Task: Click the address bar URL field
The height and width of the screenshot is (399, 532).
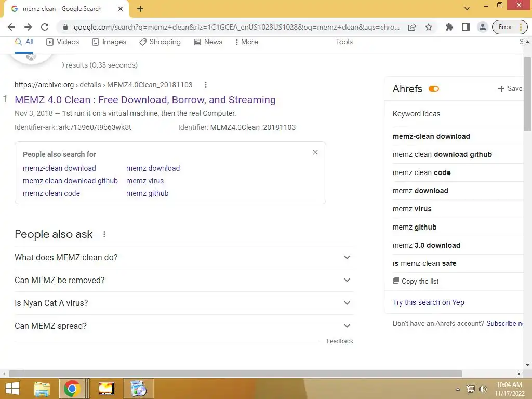Action: pos(236,27)
